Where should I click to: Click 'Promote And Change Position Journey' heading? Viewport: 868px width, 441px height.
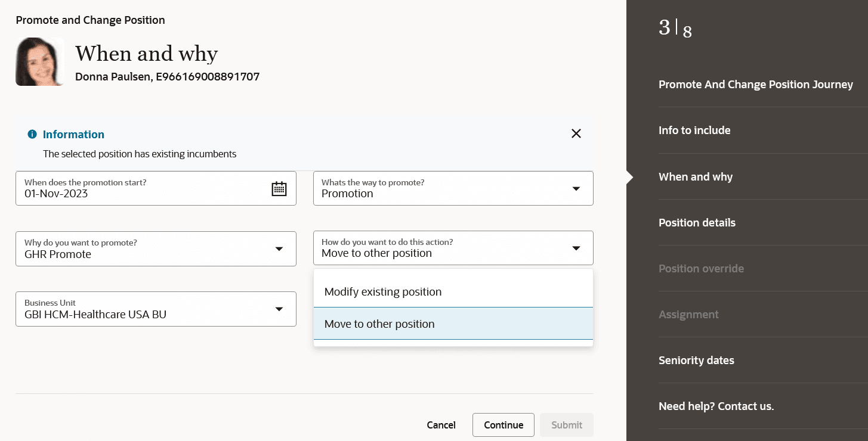pyautogui.click(x=755, y=85)
